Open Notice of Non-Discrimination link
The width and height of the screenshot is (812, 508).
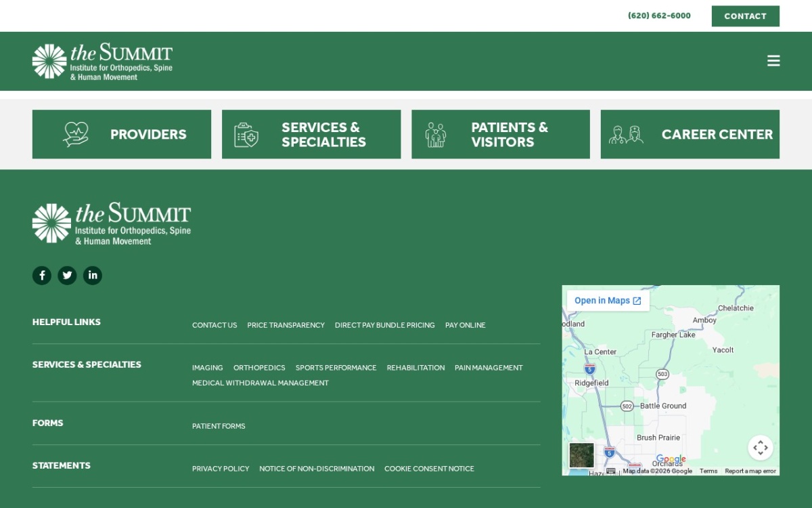point(317,469)
